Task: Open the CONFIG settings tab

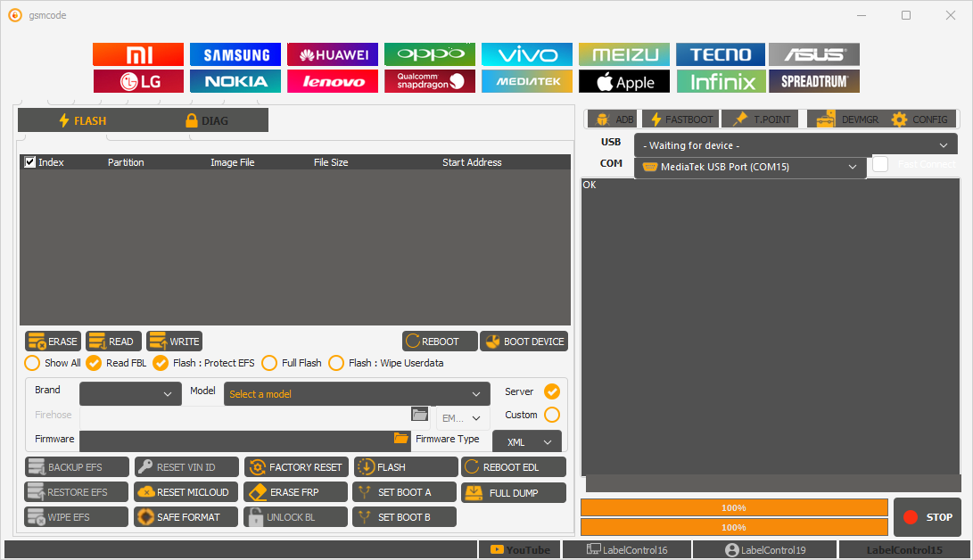Action: point(919,119)
